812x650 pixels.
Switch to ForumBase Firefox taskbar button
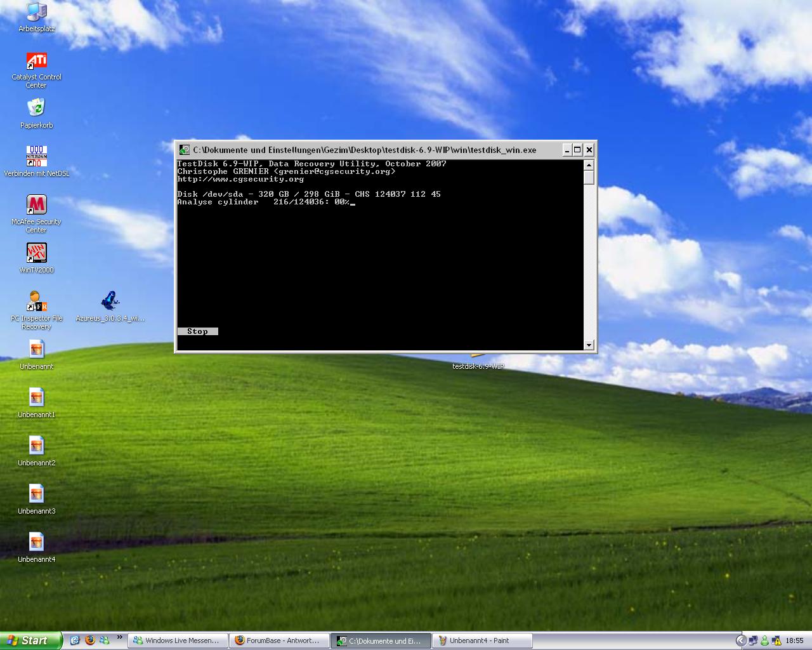(x=279, y=640)
